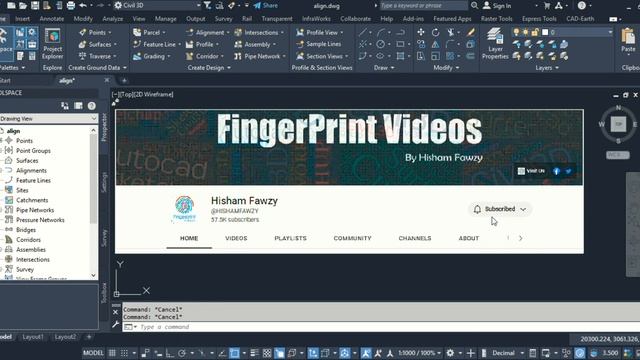The width and height of the screenshot is (640, 360).
Task: Click the Facebook icon on banner
Action: pos(556,171)
